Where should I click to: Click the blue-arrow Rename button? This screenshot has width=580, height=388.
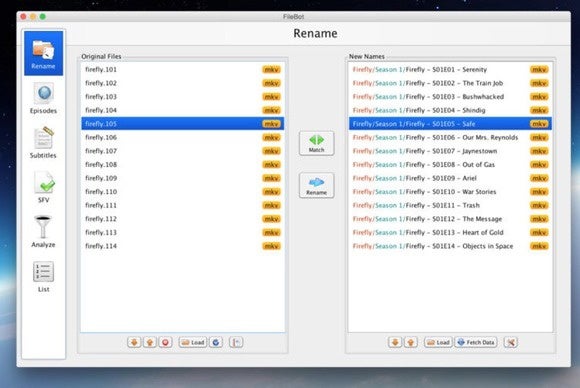[x=316, y=185]
